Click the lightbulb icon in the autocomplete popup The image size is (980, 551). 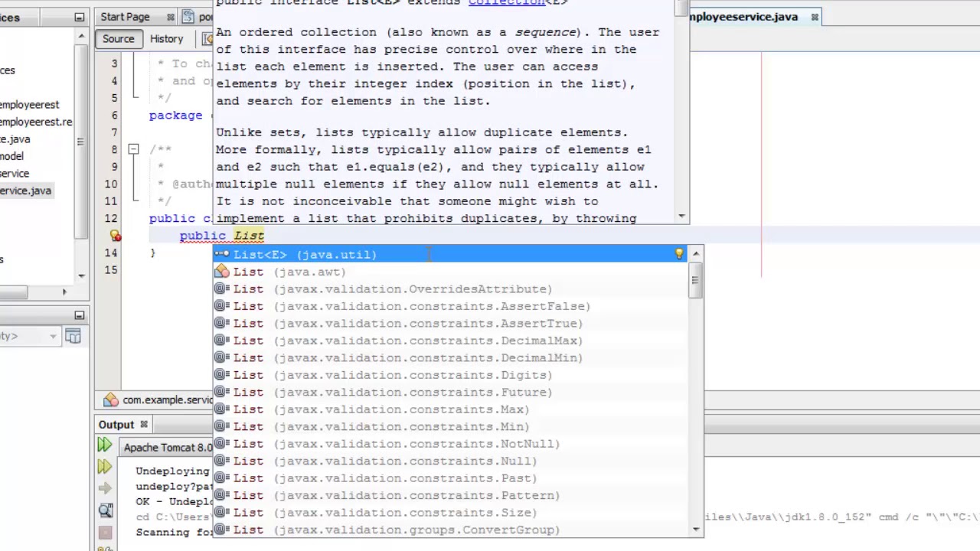click(x=678, y=254)
